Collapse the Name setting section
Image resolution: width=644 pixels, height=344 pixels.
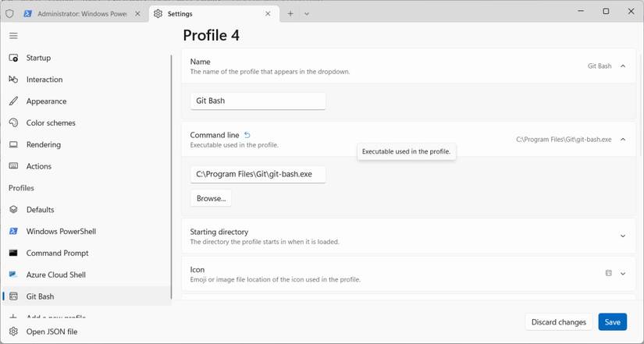pos(623,66)
